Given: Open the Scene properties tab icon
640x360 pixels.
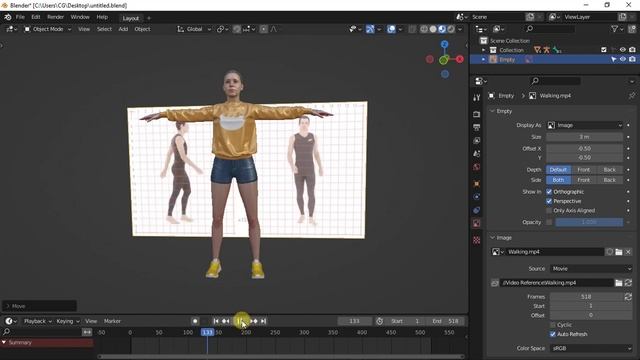Looking at the screenshot, I should [476, 154].
